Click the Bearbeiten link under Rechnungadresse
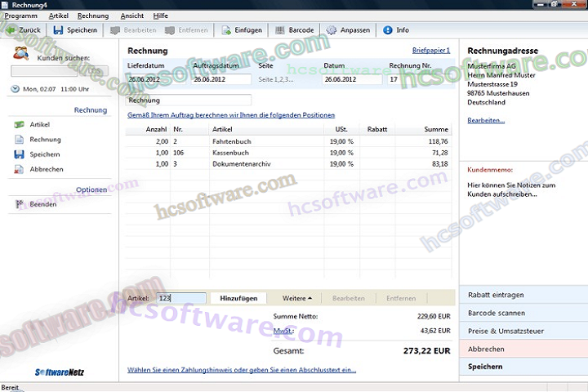The width and height of the screenshot is (588, 392). tap(486, 120)
